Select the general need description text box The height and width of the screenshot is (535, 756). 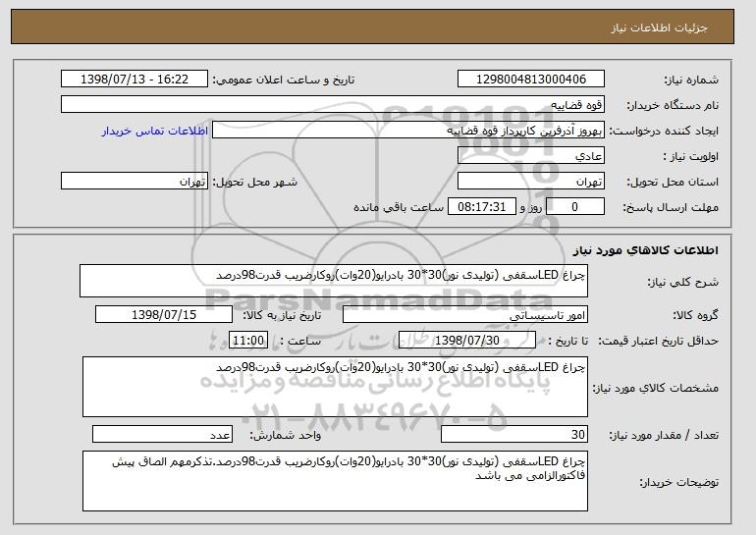pyautogui.click(x=334, y=281)
